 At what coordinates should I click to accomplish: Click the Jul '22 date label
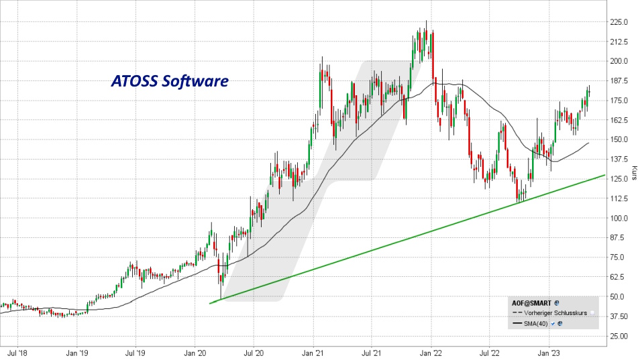[x=490, y=353]
